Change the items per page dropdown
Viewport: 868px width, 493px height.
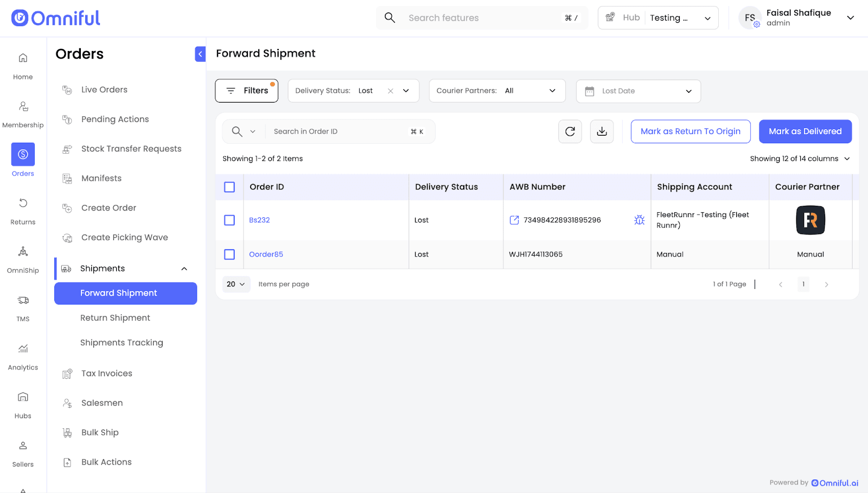[236, 284]
